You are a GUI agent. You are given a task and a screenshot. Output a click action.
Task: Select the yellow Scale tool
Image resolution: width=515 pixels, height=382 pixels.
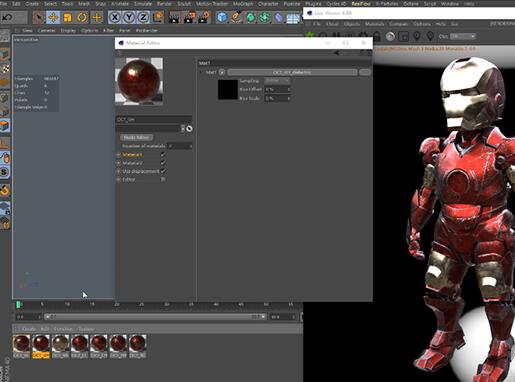[x=67, y=17]
